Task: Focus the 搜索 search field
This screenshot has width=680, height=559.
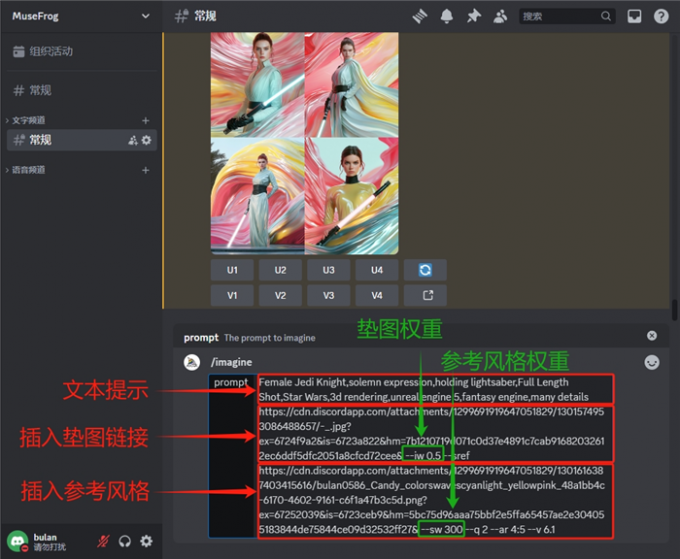Action: [x=567, y=16]
